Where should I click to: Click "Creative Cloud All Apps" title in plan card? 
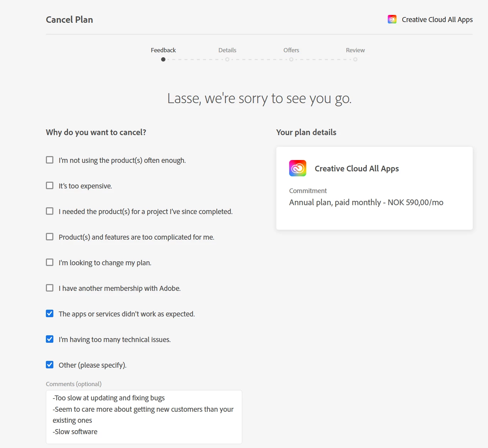click(x=357, y=169)
